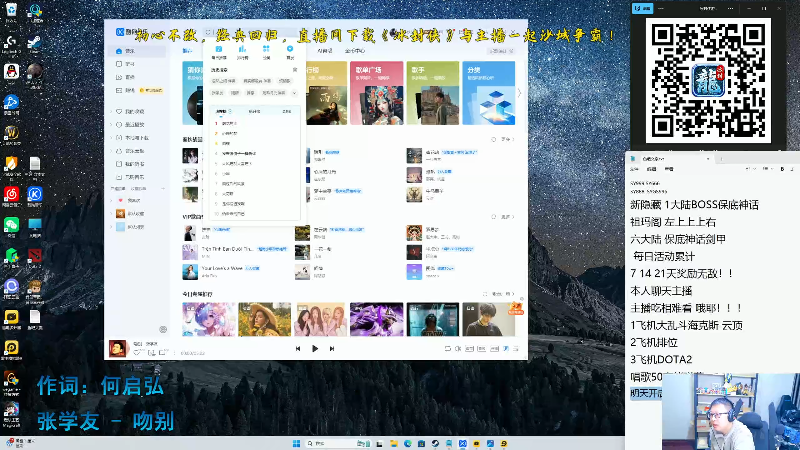
Task: Open the four girls group playlist cover
Action: click(x=320, y=319)
